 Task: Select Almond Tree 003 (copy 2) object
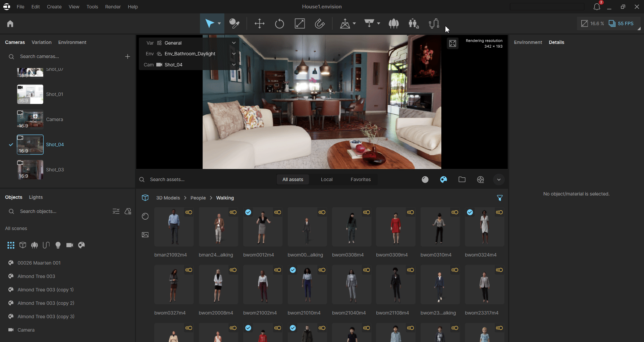(x=46, y=303)
